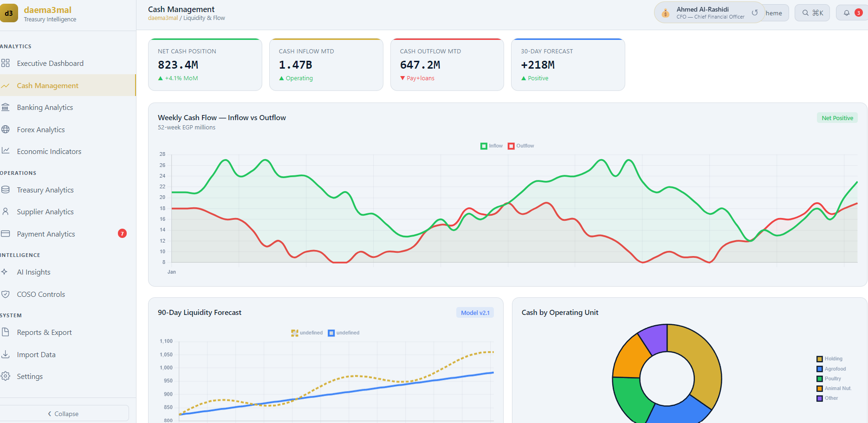
Task: Select the Net Cash Position card
Action: click(205, 64)
